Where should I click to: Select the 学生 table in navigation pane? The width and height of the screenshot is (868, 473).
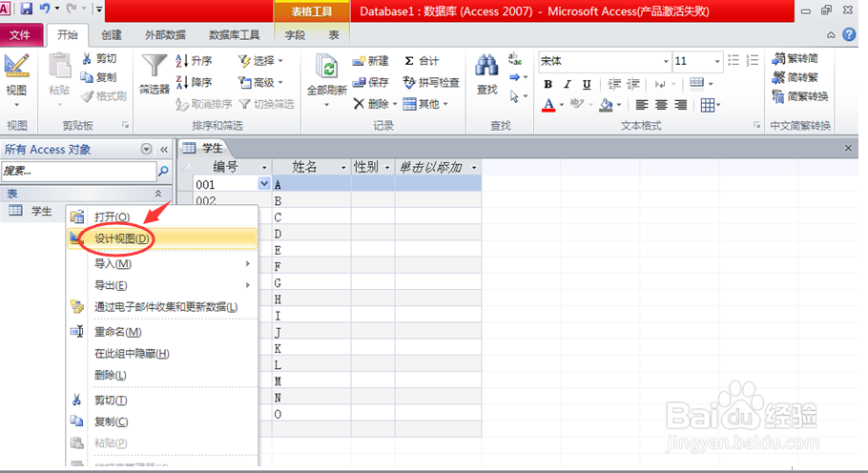tap(34, 211)
